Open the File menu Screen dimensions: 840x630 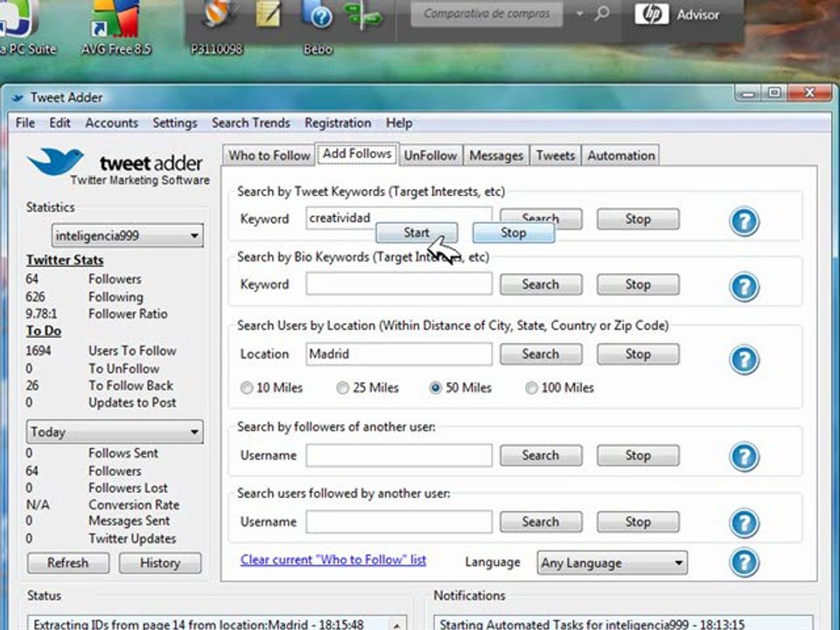coord(25,123)
